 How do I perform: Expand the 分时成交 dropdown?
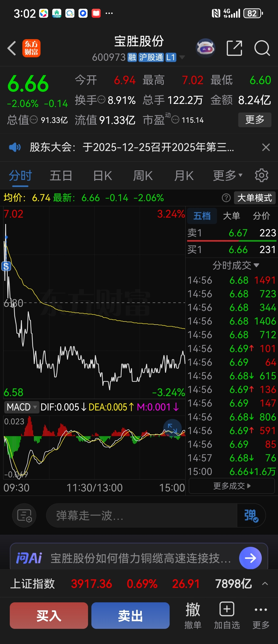235,265
